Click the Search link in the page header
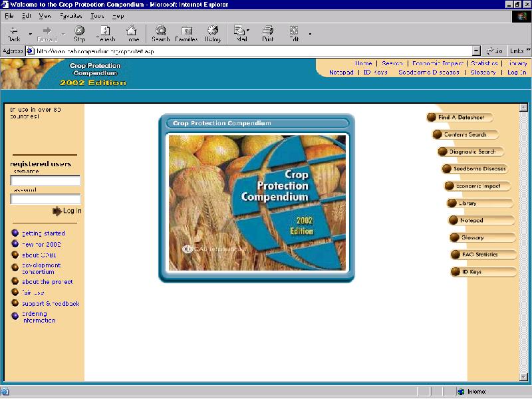Image resolution: width=532 pixels, height=399 pixels. pyautogui.click(x=392, y=63)
